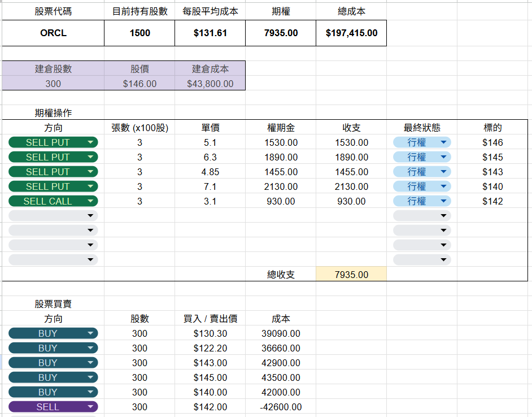This screenshot has width=532, height=417.
Task: Select the 42000.00 cost cell
Action: (x=281, y=392)
